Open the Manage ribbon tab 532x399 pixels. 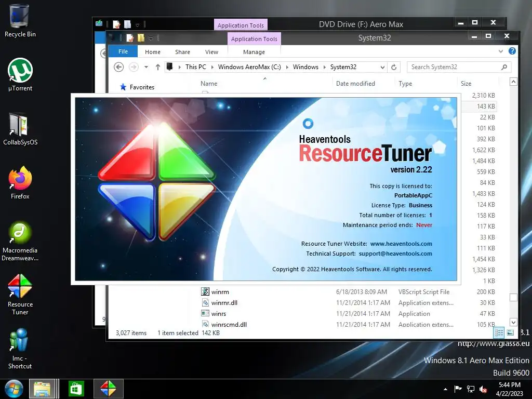(254, 52)
